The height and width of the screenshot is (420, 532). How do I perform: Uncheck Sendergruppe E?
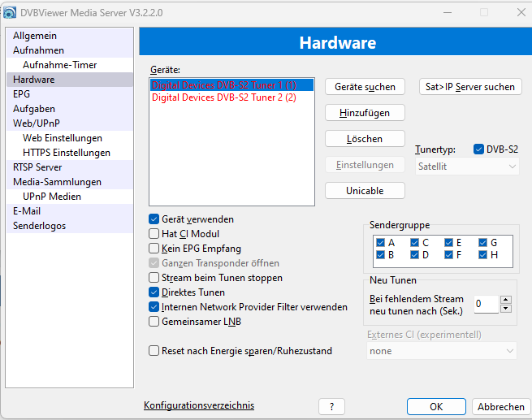448,243
